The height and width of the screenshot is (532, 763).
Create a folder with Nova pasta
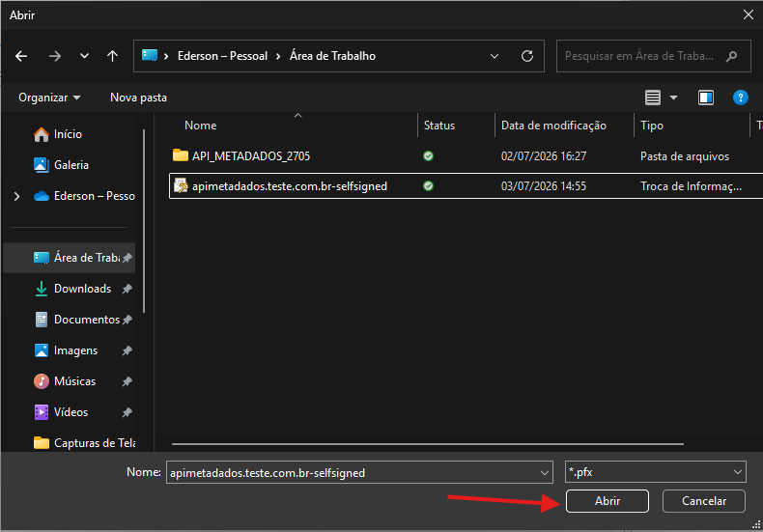(x=138, y=98)
